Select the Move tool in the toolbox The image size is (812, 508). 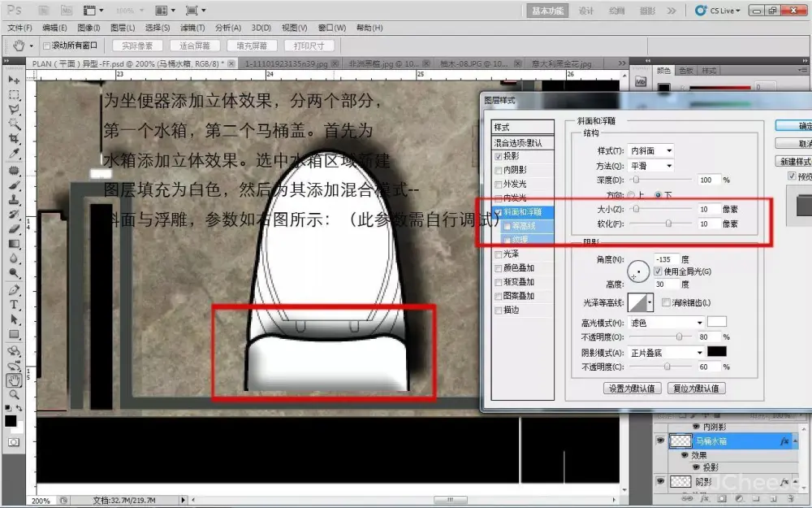[x=14, y=80]
